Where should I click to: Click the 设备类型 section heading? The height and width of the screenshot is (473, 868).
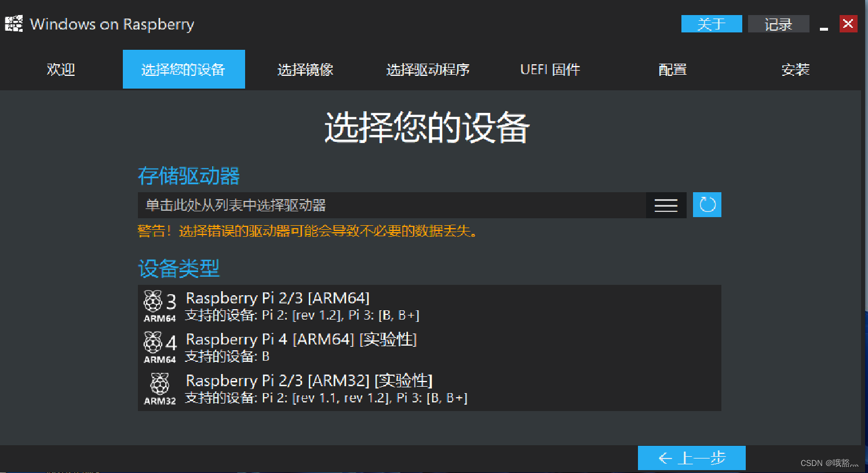pos(179,269)
